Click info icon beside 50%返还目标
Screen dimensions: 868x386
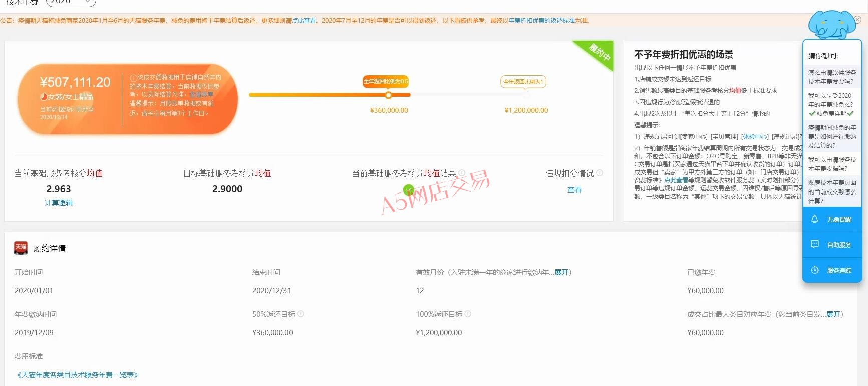click(301, 314)
